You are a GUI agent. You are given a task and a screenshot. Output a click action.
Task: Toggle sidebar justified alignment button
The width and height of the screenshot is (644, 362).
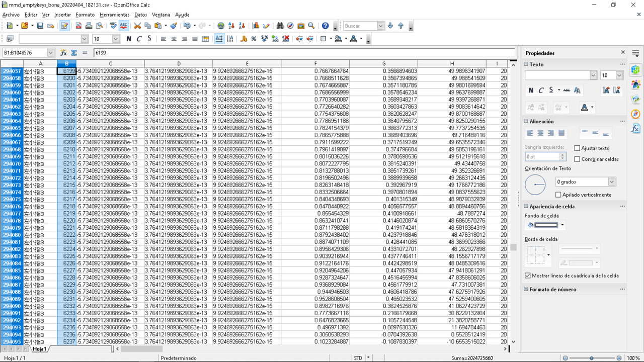pos(561,133)
